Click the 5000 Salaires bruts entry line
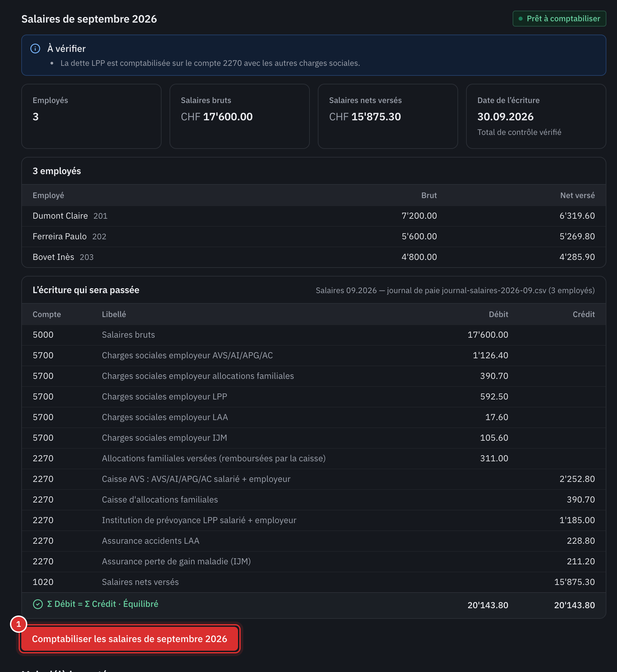 [x=313, y=335]
